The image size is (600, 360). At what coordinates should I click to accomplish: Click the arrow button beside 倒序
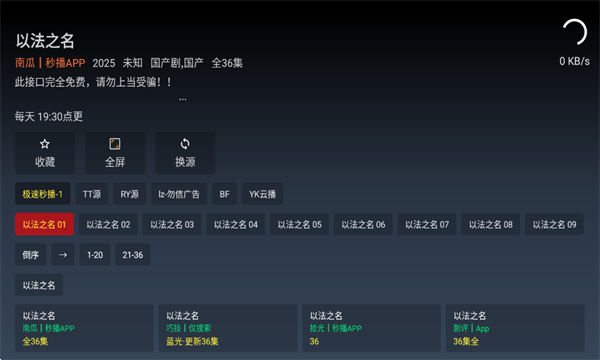pos(63,254)
